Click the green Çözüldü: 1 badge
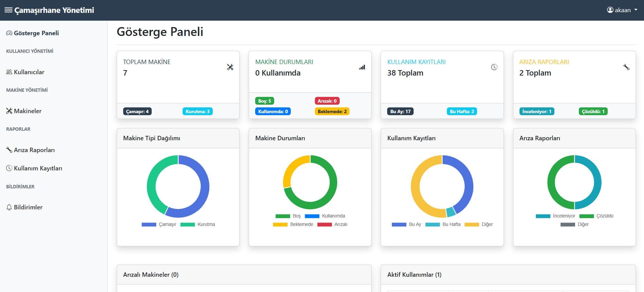644x292 pixels. (x=593, y=111)
